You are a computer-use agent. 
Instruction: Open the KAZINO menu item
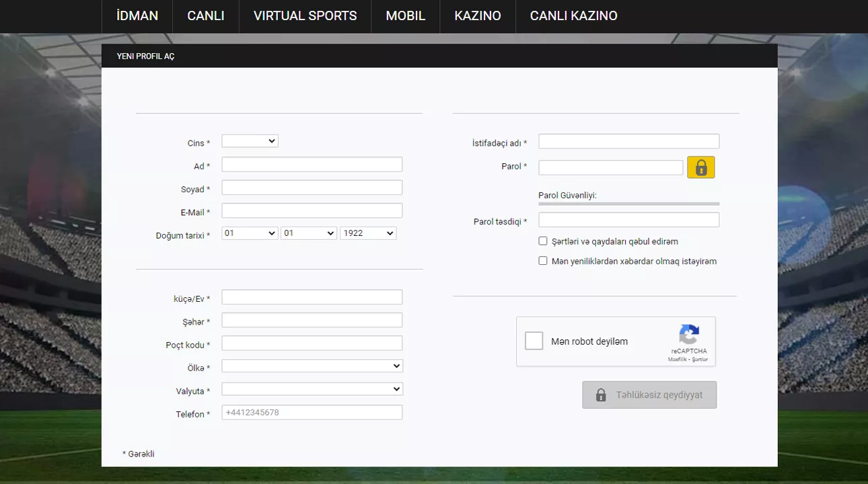(478, 16)
